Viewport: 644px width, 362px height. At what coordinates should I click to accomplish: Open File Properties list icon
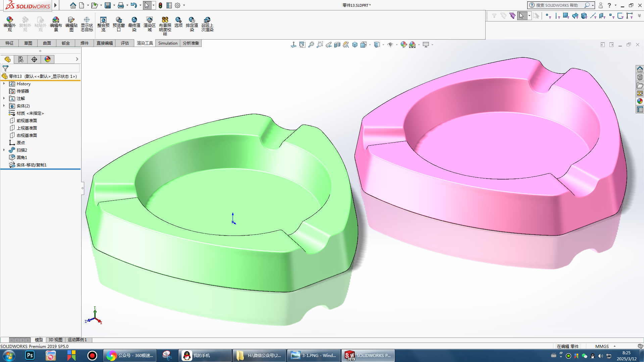[169, 5]
